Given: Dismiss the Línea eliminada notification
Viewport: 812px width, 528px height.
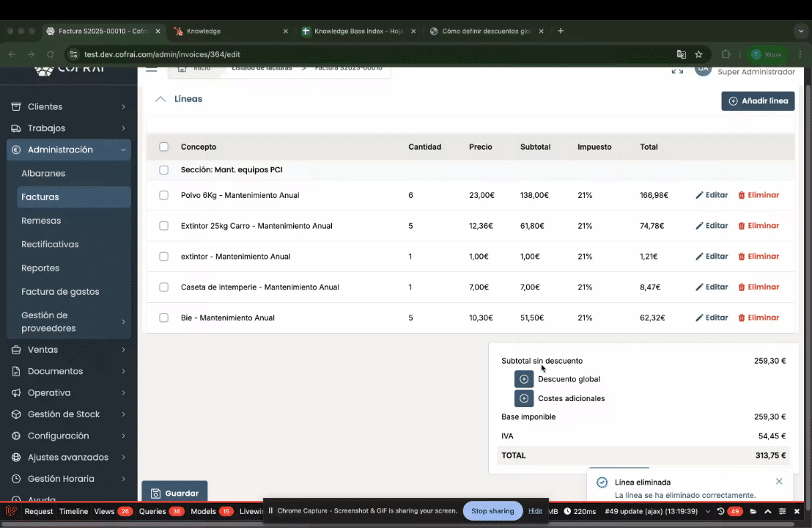Looking at the screenshot, I should [779, 481].
